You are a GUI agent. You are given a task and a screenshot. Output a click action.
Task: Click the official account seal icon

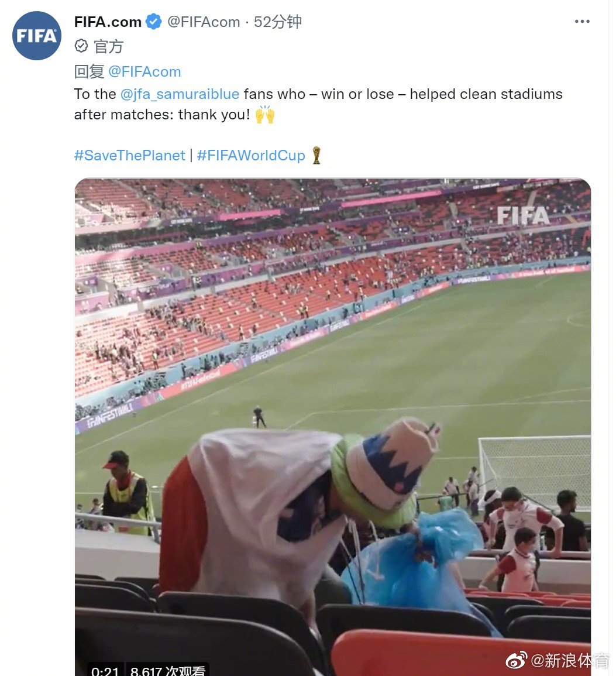(x=81, y=46)
